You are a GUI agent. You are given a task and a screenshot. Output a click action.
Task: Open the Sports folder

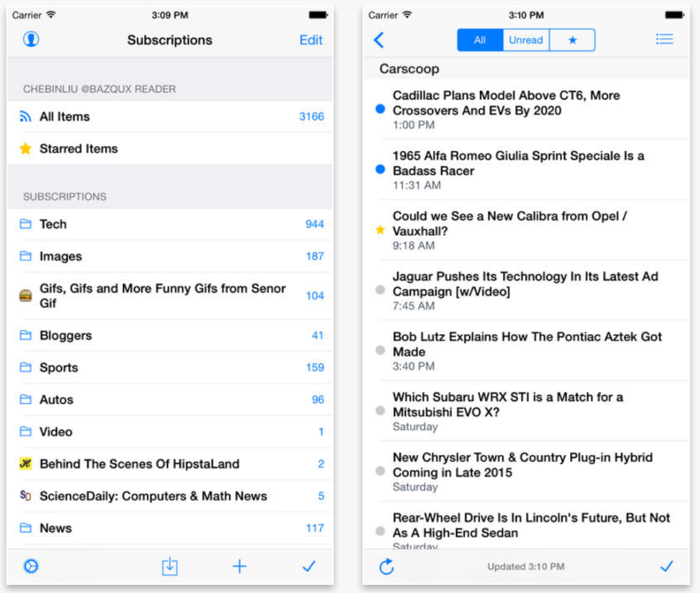click(x=170, y=368)
